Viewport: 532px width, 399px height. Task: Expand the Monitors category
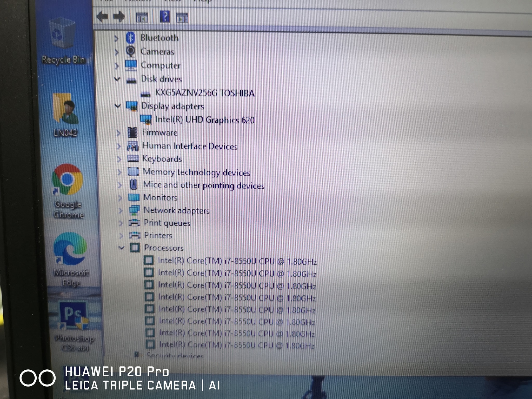(120, 198)
